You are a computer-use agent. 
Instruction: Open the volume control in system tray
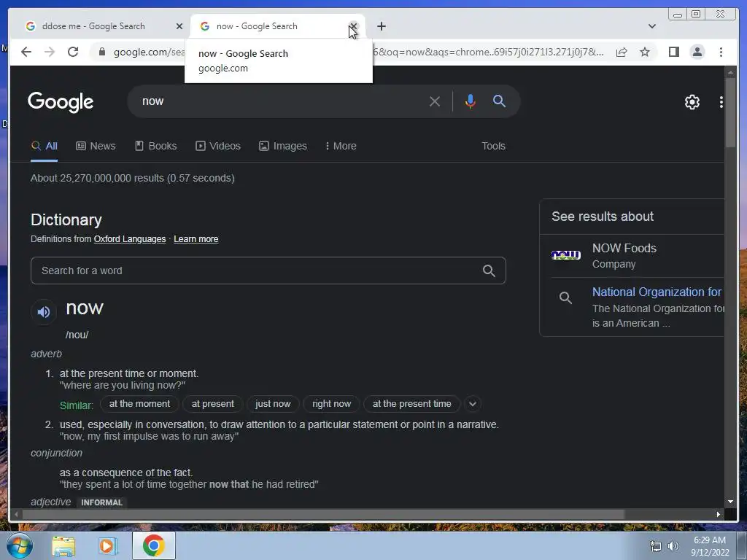[673, 546]
